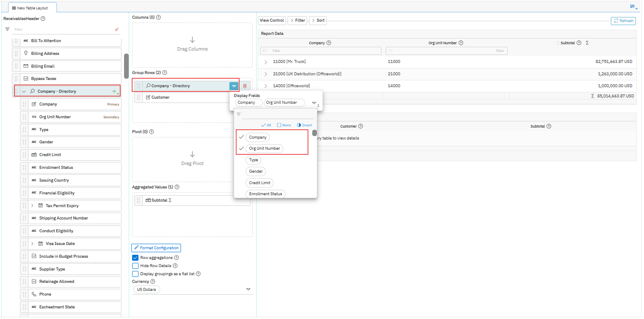This screenshot has width=644, height=319.
Task: Click the field list vertical scrollbar
Action: 126,66
